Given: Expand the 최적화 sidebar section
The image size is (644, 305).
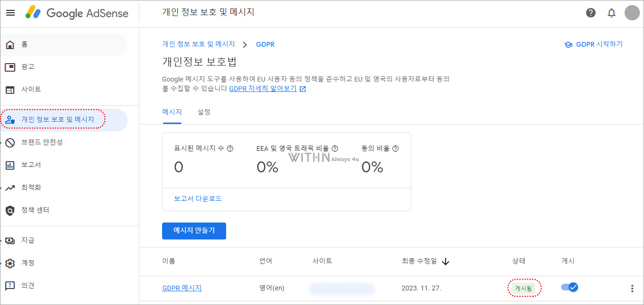Looking at the screenshot, I should (2, 188).
